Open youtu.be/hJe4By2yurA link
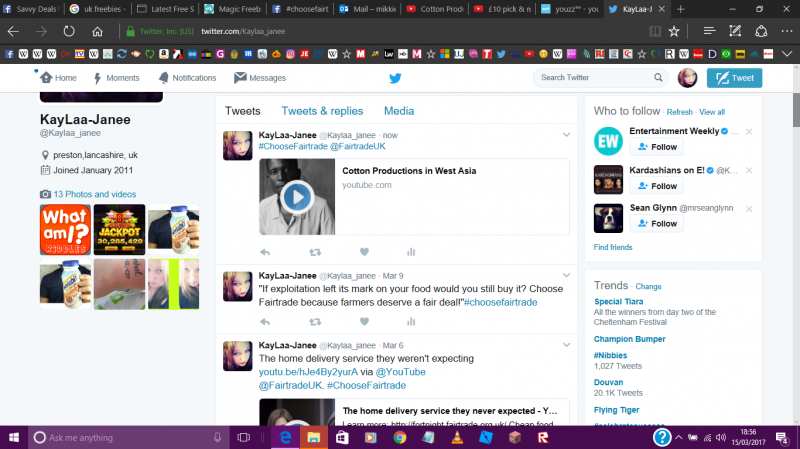 coord(308,372)
